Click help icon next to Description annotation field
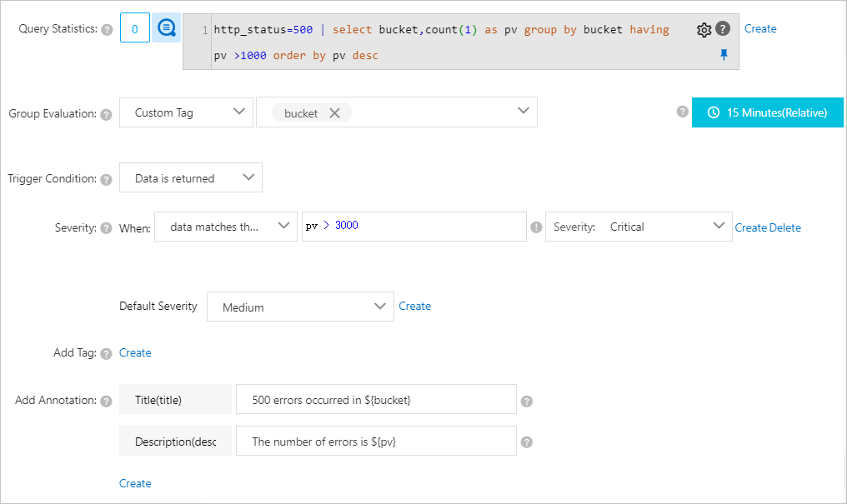 [x=527, y=442]
